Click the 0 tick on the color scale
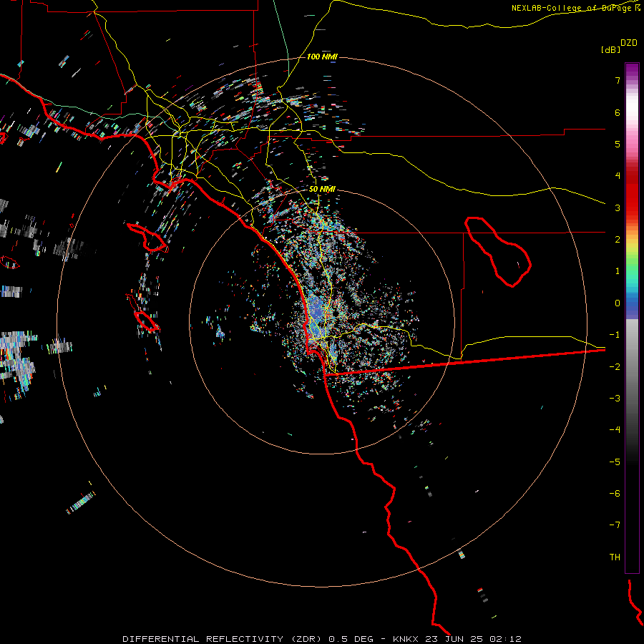The height and width of the screenshot is (644, 644). [x=618, y=303]
